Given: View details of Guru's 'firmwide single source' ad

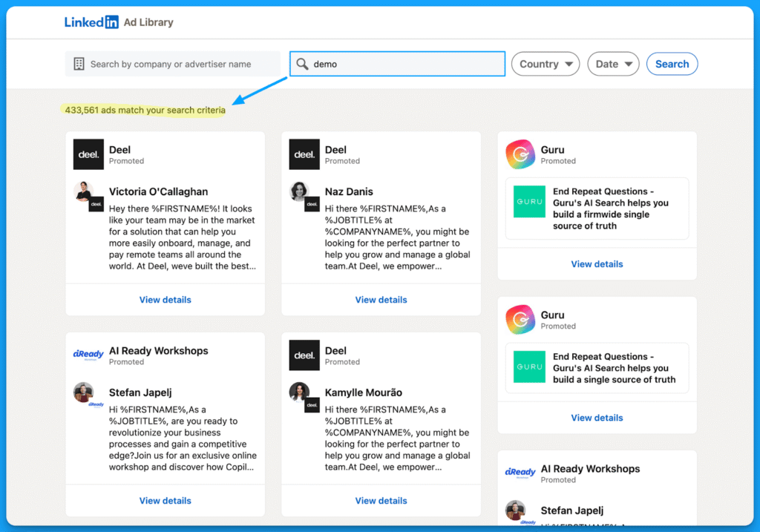Looking at the screenshot, I should (597, 264).
